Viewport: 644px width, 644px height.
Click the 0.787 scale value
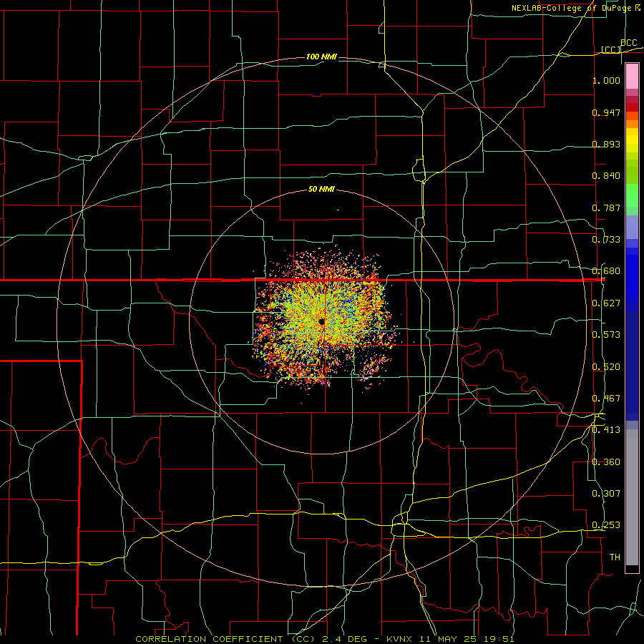606,208
